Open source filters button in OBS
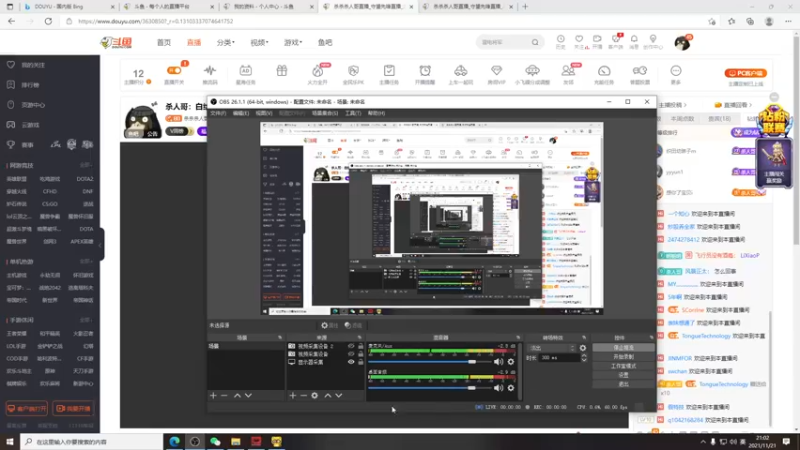800x450 pixels. click(353, 325)
